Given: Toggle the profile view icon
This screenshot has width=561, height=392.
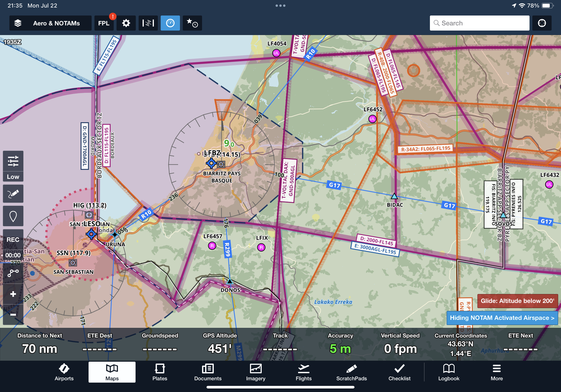Looking at the screenshot, I should point(148,23).
